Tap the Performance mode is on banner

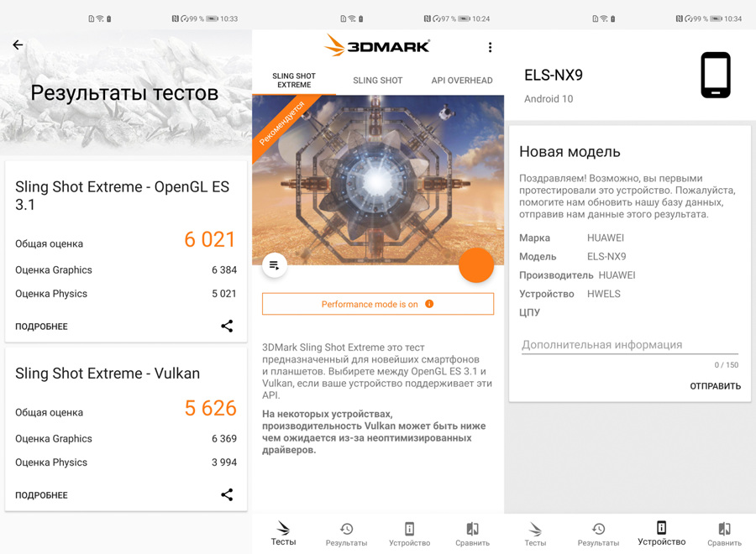(378, 304)
